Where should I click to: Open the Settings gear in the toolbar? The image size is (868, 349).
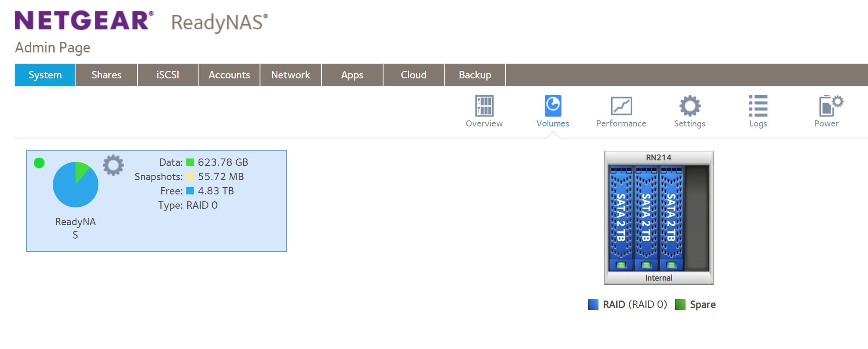689,106
